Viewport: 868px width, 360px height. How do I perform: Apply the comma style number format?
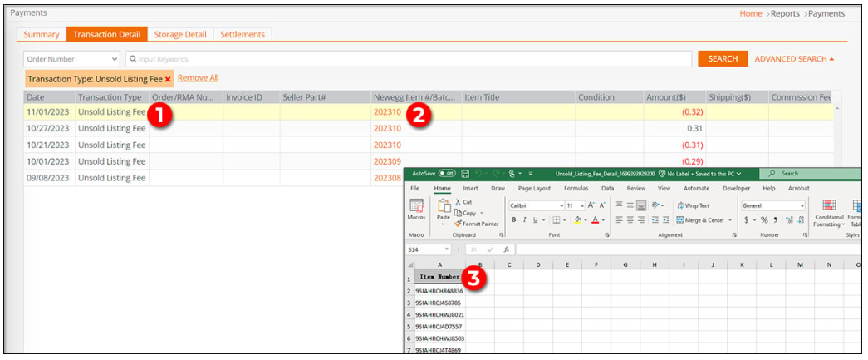[776, 219]
